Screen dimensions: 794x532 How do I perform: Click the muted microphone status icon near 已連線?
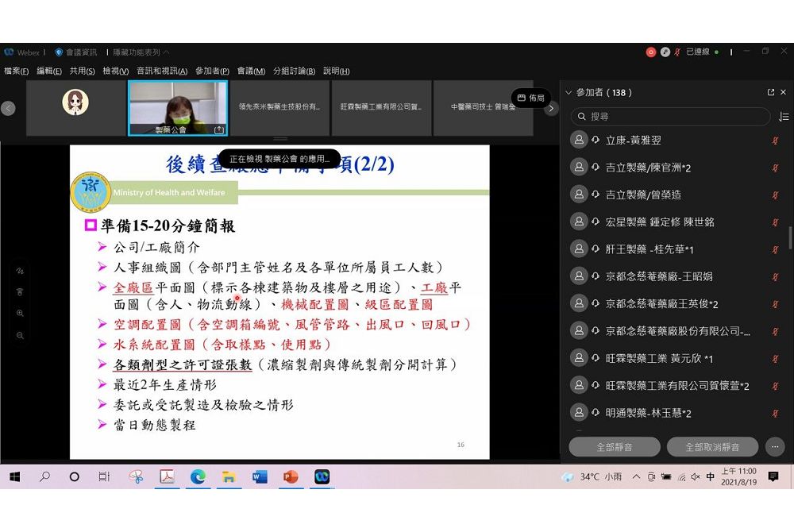pyautogui.click(x=677, y=52)
